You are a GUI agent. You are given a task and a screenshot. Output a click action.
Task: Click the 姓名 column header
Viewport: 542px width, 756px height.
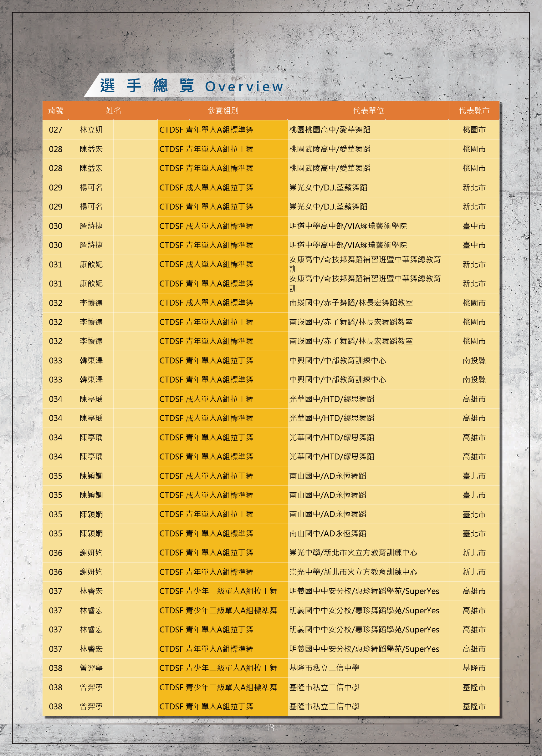[113, 111]
